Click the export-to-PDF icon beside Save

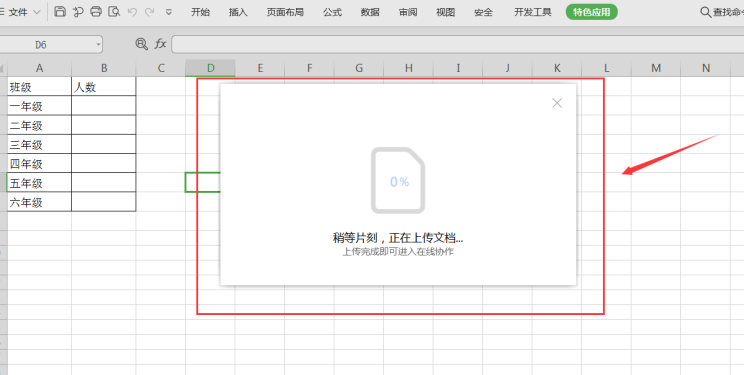(78, 12)
